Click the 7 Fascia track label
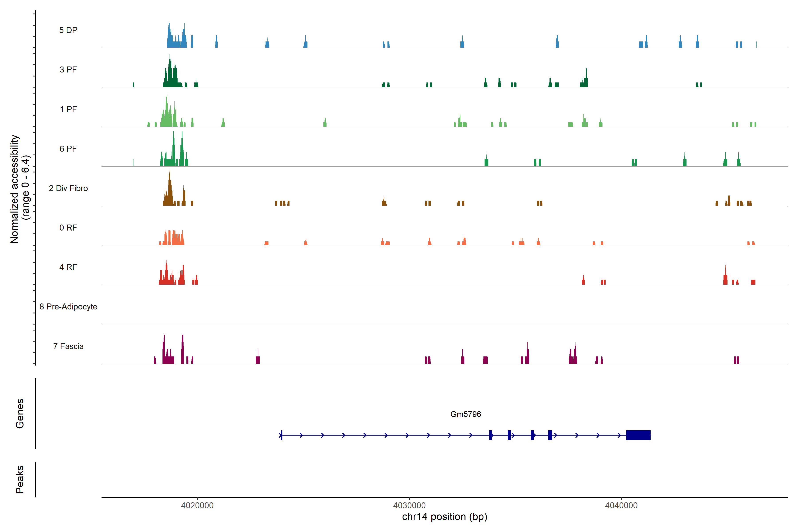 click(x=68, y=346)
